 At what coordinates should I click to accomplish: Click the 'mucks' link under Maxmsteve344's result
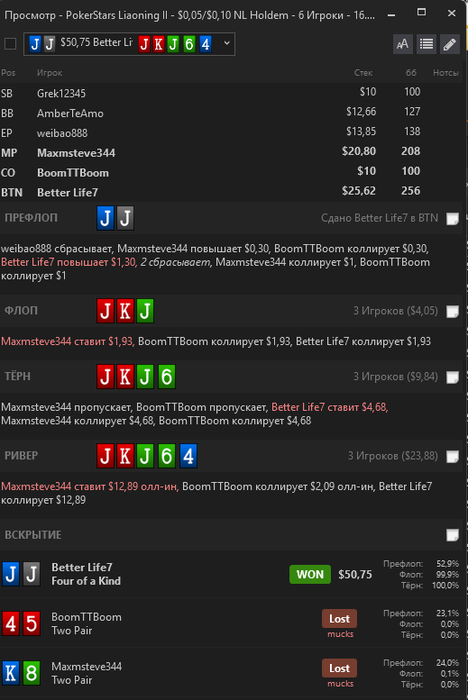click(340, 683)
